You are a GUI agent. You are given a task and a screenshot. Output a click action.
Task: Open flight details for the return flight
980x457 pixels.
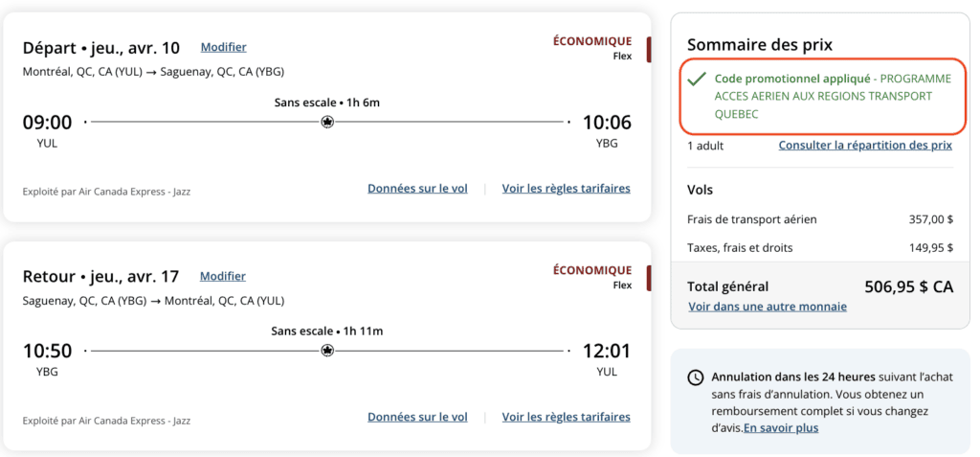(x=417, y=417)
